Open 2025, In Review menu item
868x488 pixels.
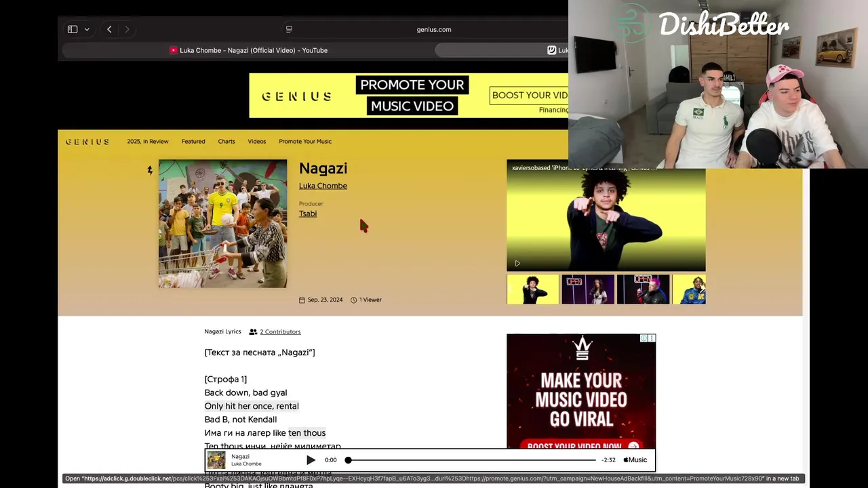pyautogui.click(x=148, y=142)
